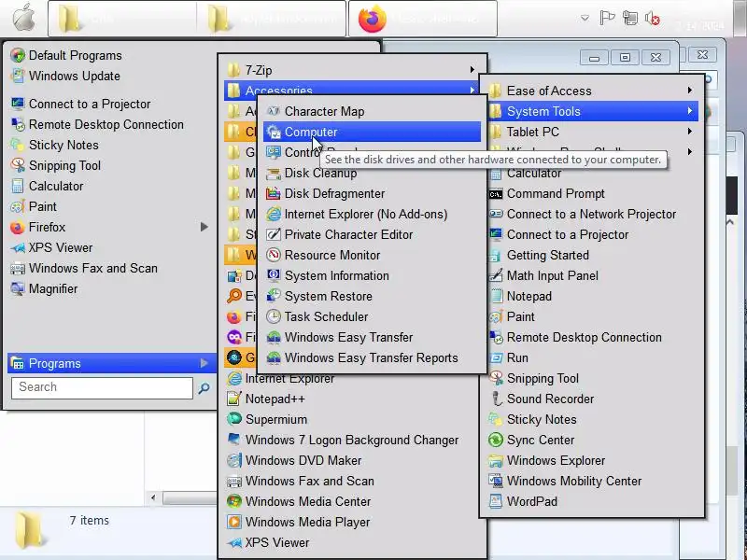
Task: Click scroll up arrow in background window
Action: coord(730,222)
